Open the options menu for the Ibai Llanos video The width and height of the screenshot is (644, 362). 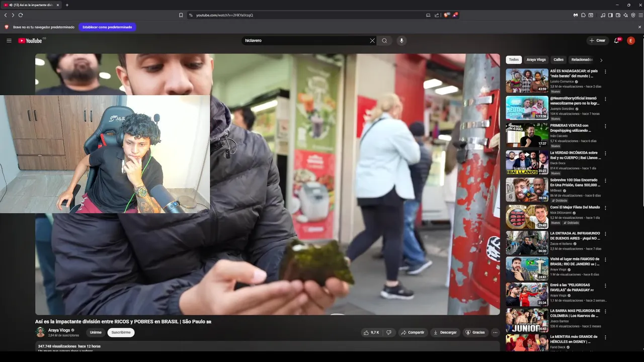(605, 153)
